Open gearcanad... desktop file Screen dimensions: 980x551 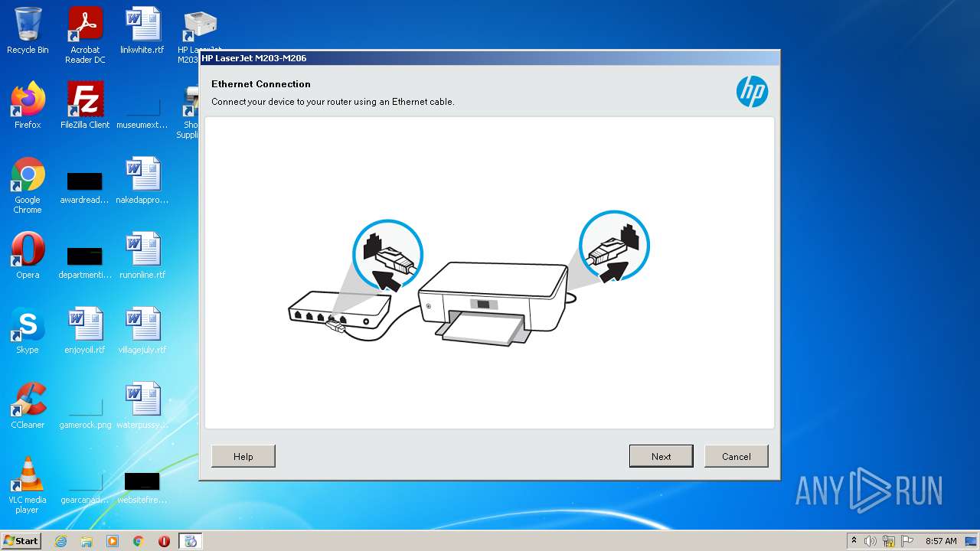pos(85,488)
